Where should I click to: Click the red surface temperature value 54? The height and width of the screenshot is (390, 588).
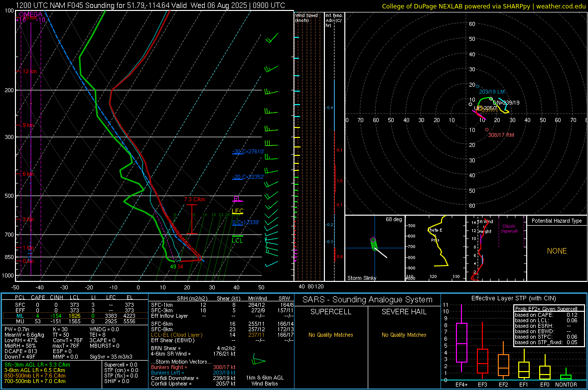point(180,266)
